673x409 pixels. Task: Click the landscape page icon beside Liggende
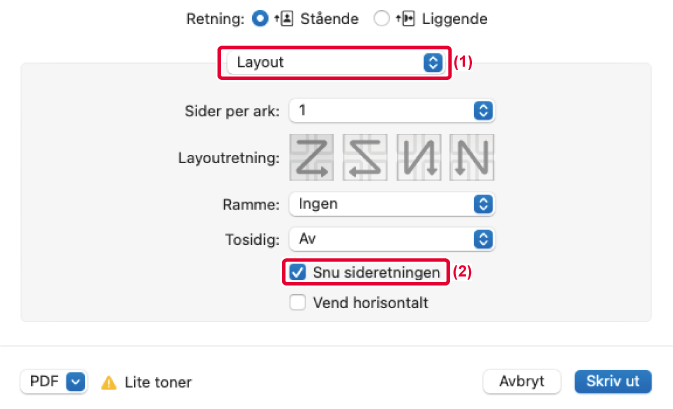point(408,19)
